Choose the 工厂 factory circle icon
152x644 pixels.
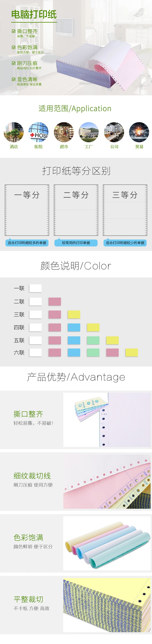89,132
